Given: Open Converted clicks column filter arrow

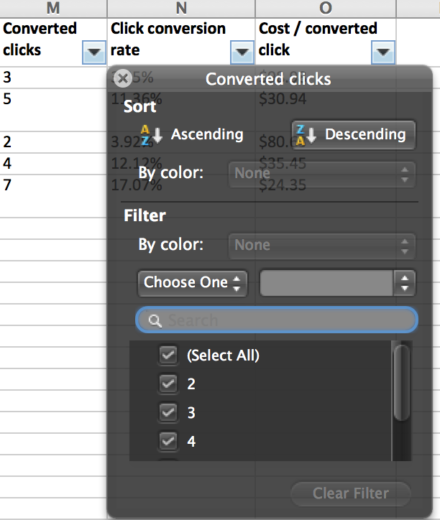Looking at the screenshot, I should click(x=94, y=52).
